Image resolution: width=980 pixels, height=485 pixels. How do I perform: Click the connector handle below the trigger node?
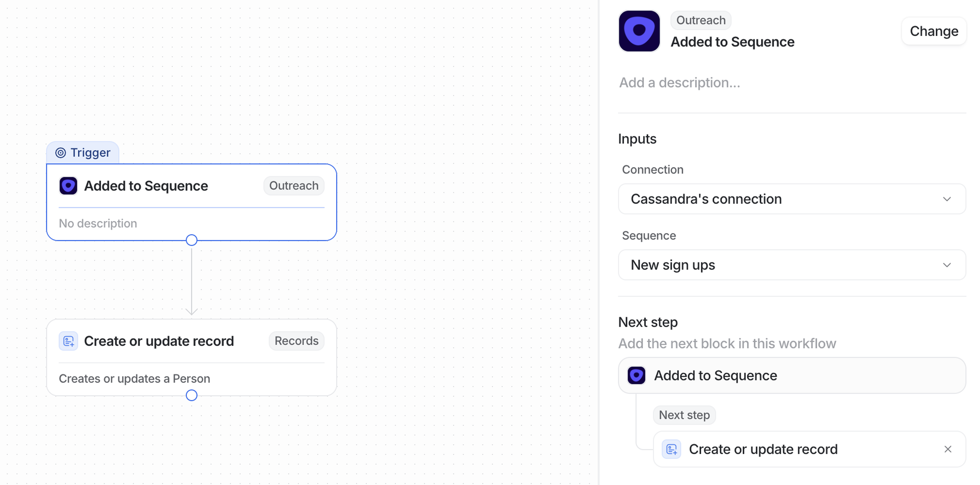click(191, 240)
